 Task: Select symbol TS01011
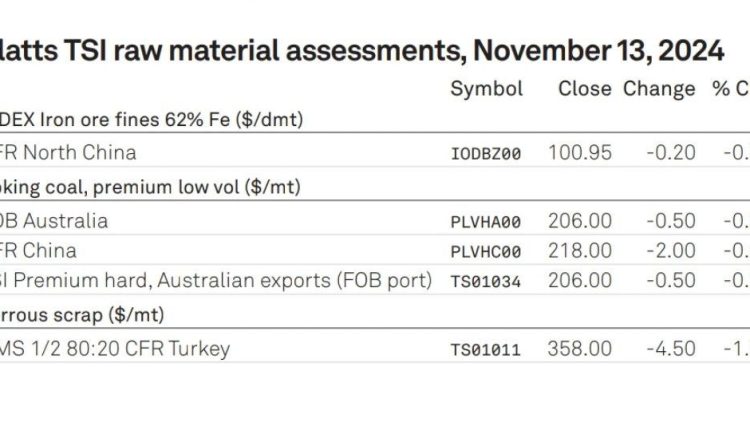(485, 350)
